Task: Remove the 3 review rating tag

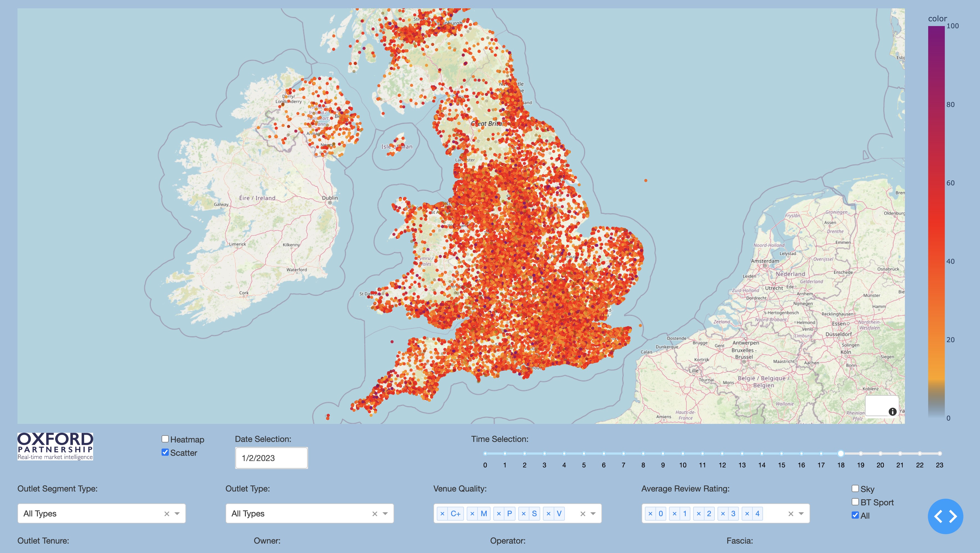Action: [x=723, y=513]
